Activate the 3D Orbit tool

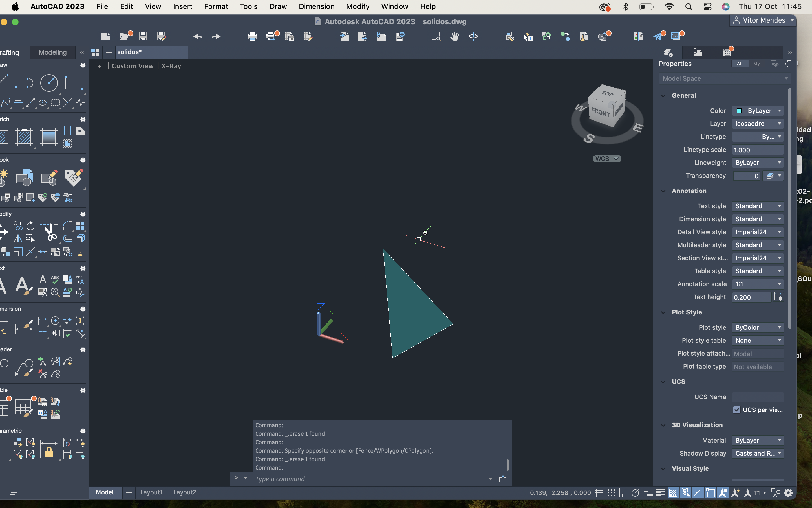click(x=473, y=36)
